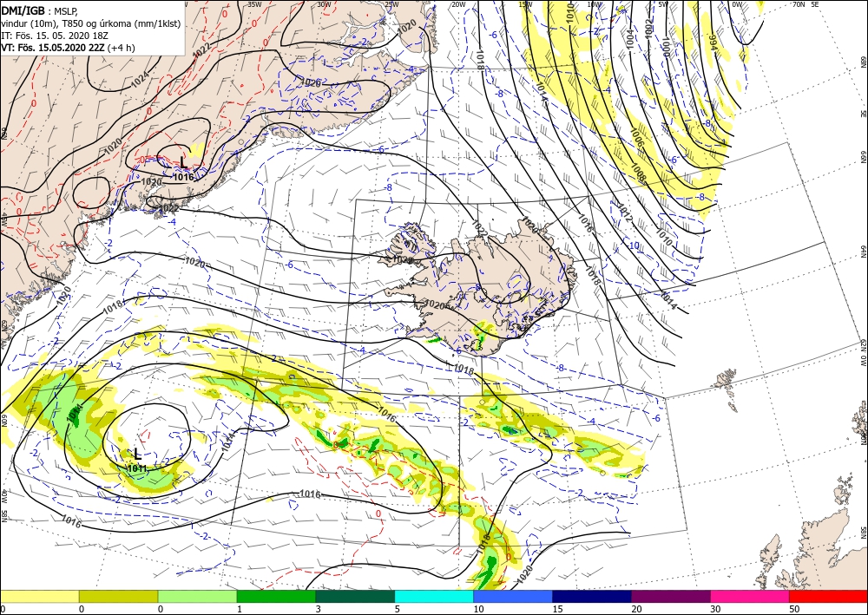Screen dimensions: 868x615
Task: Click the '70N' latitude label
Action: tap(799, 4)
